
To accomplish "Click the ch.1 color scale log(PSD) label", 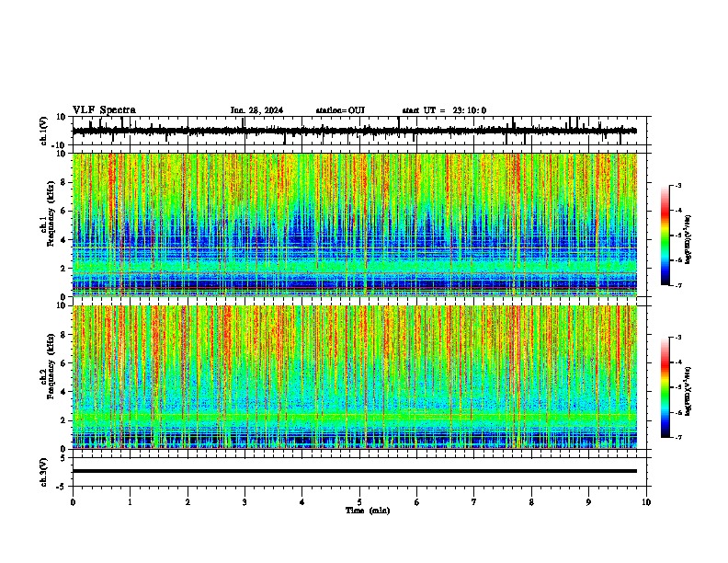I will pos(688,239).
